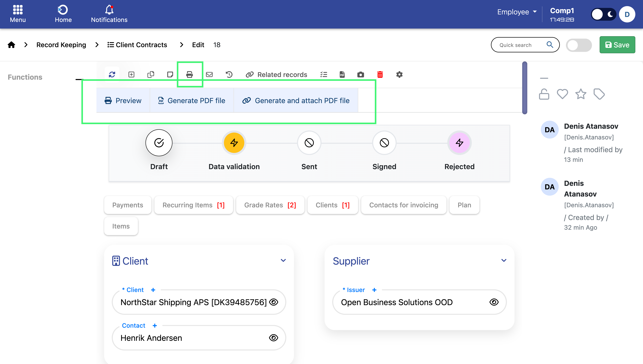643x364 pixels.
Task: Collapse the Supplier section chevron
Action: point(504,260)
